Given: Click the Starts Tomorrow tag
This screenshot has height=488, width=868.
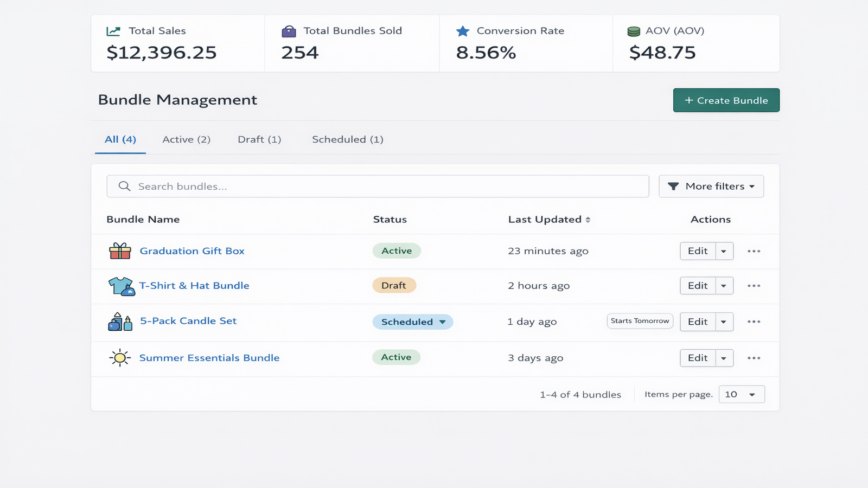Looking at the screenshot, I should point(640,321).
